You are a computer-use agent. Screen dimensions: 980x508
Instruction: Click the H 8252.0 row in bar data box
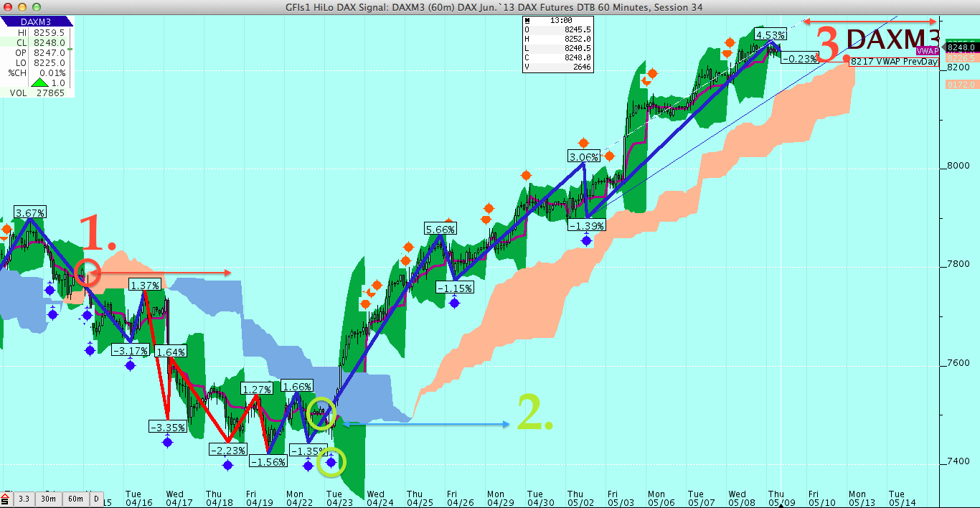coord(559,39)
